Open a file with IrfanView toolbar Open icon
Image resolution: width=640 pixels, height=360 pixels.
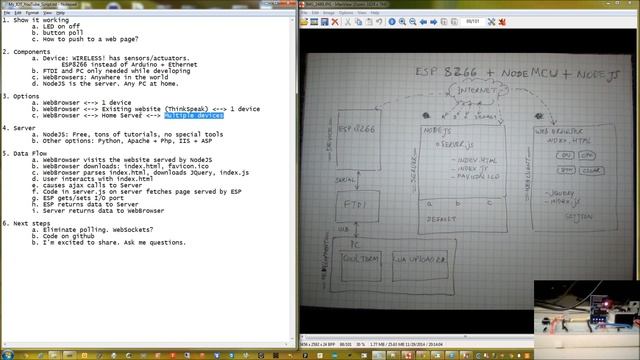pos(304,22)
